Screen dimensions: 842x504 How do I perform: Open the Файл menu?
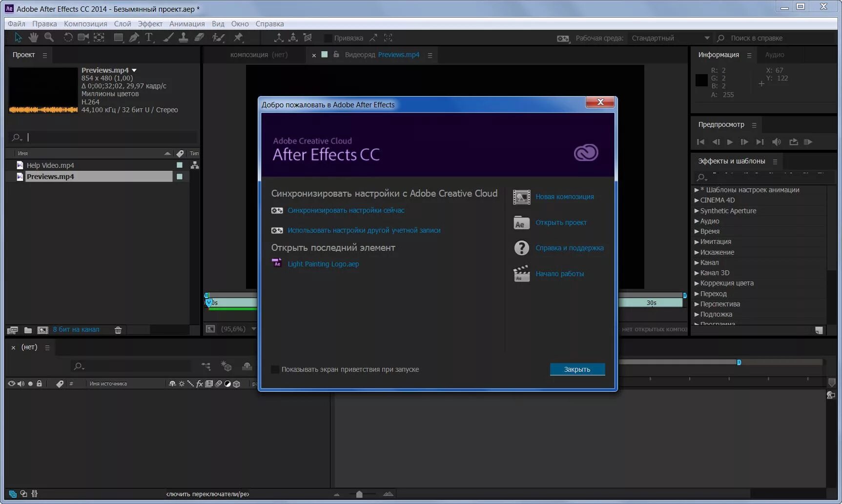(x=17, y=24)
